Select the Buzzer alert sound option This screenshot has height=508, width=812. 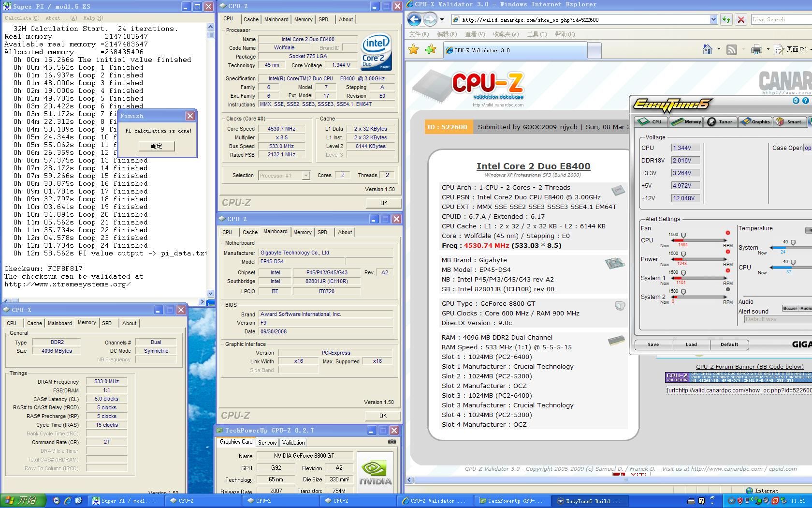[x=790, y=308]
